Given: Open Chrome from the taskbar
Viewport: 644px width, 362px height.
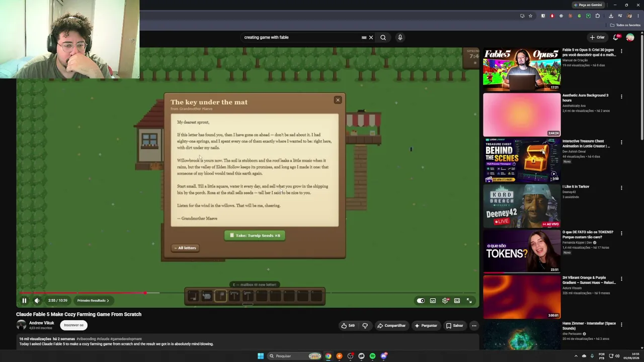Looking at the screenshot, I should (x=328, y=356).
